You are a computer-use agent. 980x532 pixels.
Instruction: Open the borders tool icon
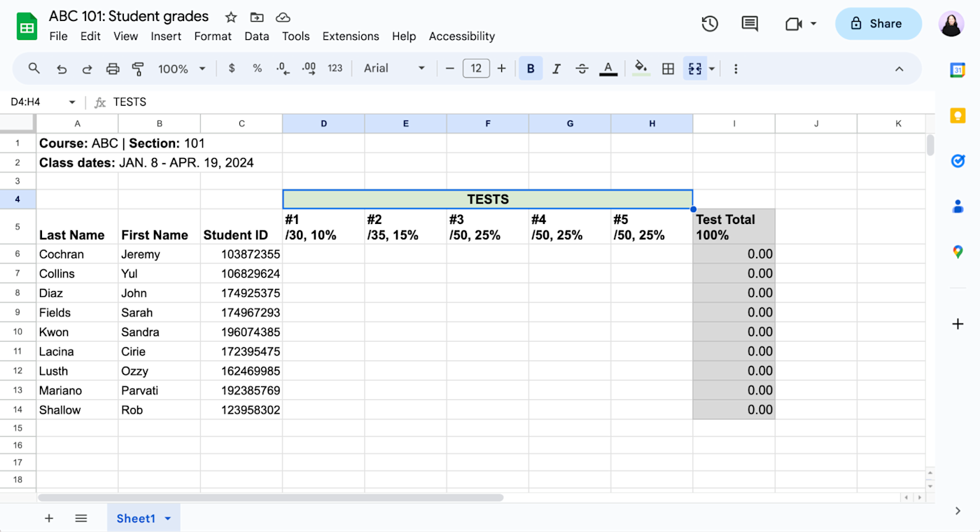pos(668,69)
